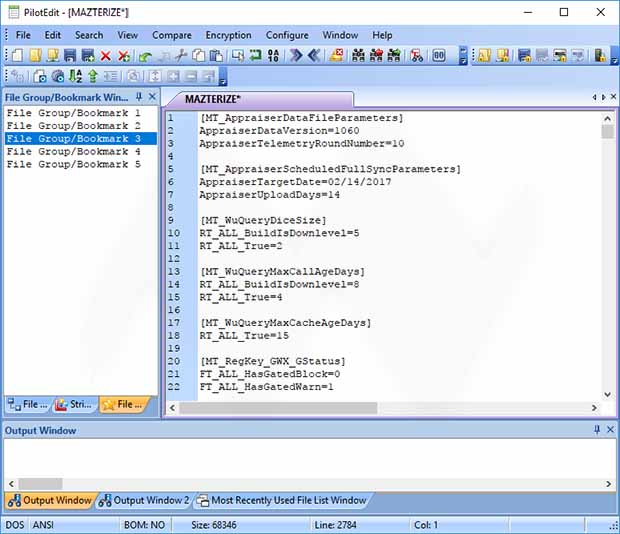Open the View menu

pyautogui.click(x=127, y=35)
